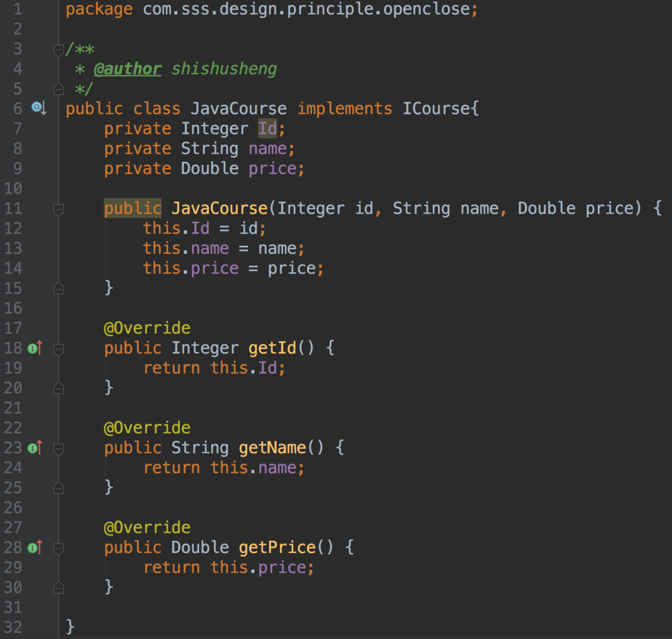
Task: Click return this.name statement
Action: tap(224, 468)
